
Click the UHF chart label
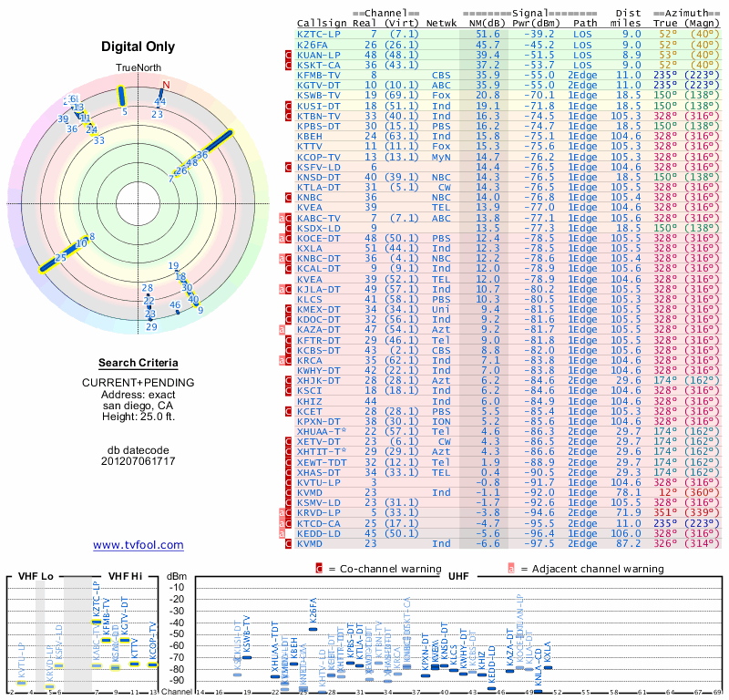[x=458, y=576]
